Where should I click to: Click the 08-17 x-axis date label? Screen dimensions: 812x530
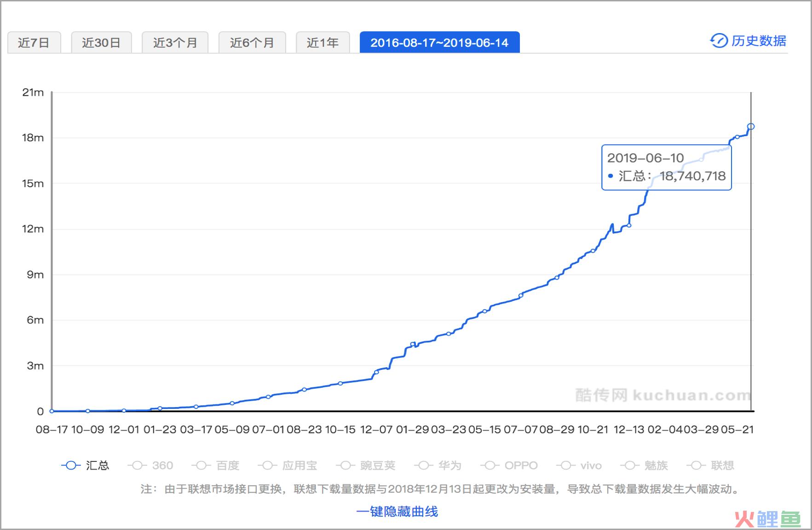click(x=52, y=430)
